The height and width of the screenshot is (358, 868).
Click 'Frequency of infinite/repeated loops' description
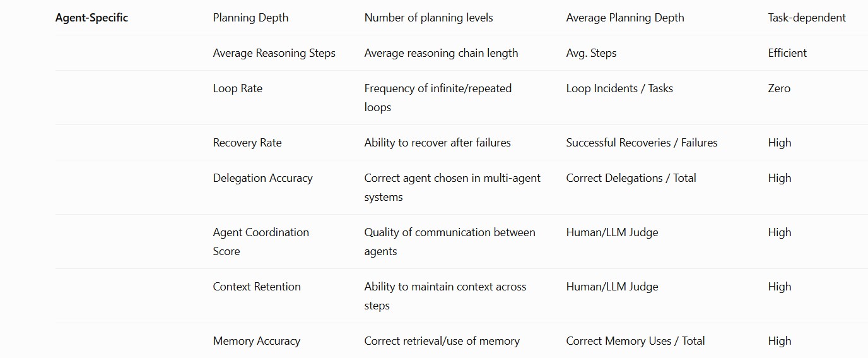438,98
